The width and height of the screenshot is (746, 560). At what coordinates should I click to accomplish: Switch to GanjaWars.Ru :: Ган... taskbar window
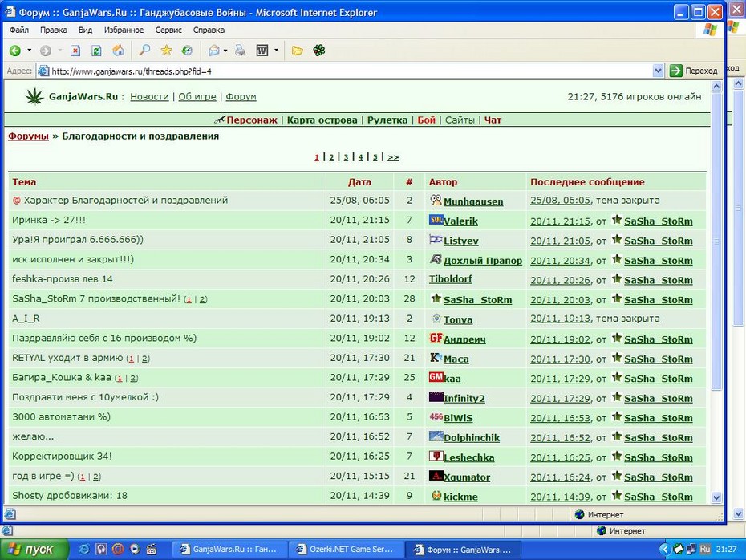pyautogui.click(x=229, y=549)
